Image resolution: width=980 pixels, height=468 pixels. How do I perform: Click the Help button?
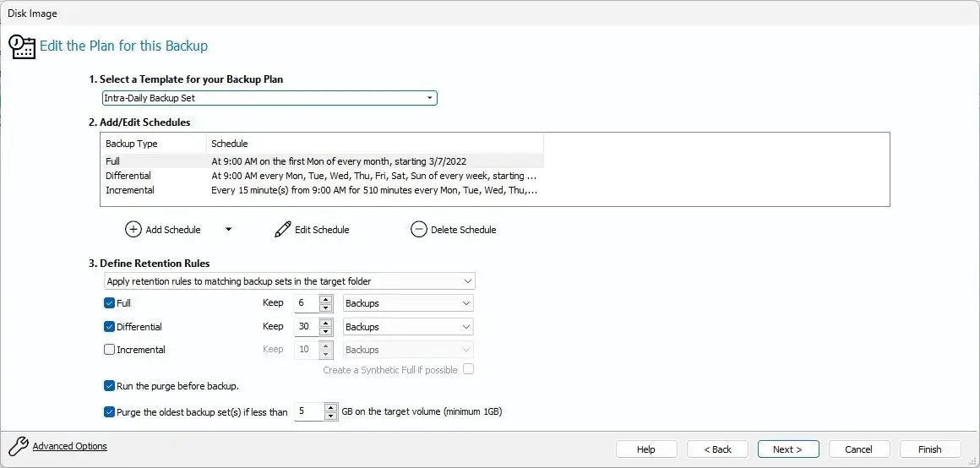[646, 449]
